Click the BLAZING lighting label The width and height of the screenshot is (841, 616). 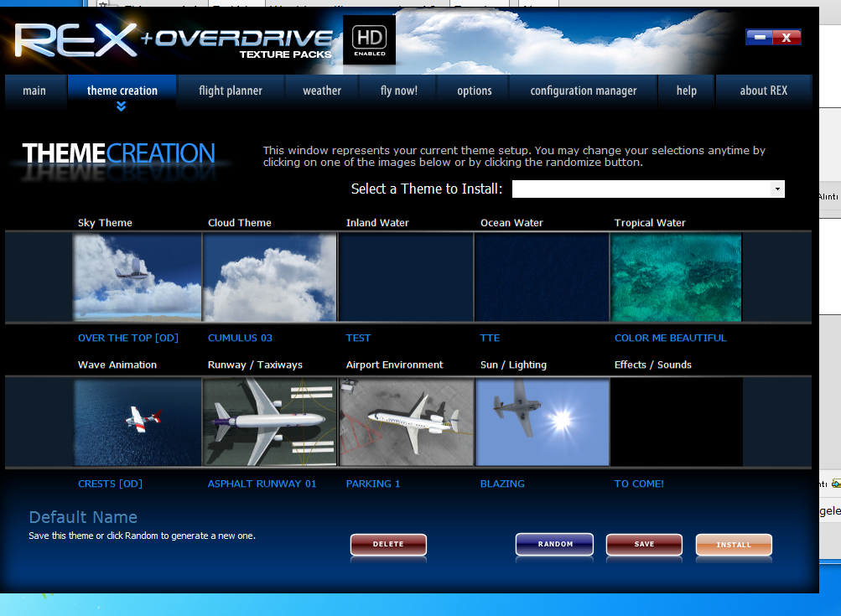pyautogui.click(x=502, y=484)
